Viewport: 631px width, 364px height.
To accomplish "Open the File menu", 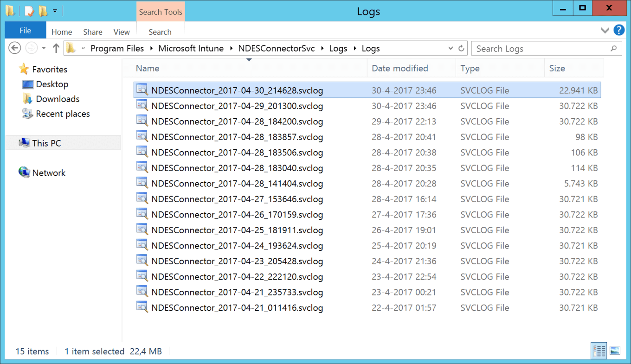I will [25, 30].
